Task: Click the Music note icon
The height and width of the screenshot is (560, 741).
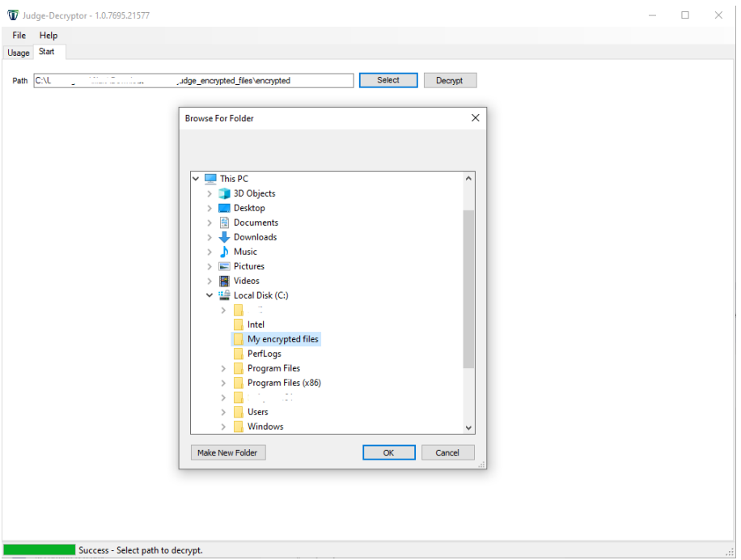Action: pyautogui.click(x=224, y=252)
